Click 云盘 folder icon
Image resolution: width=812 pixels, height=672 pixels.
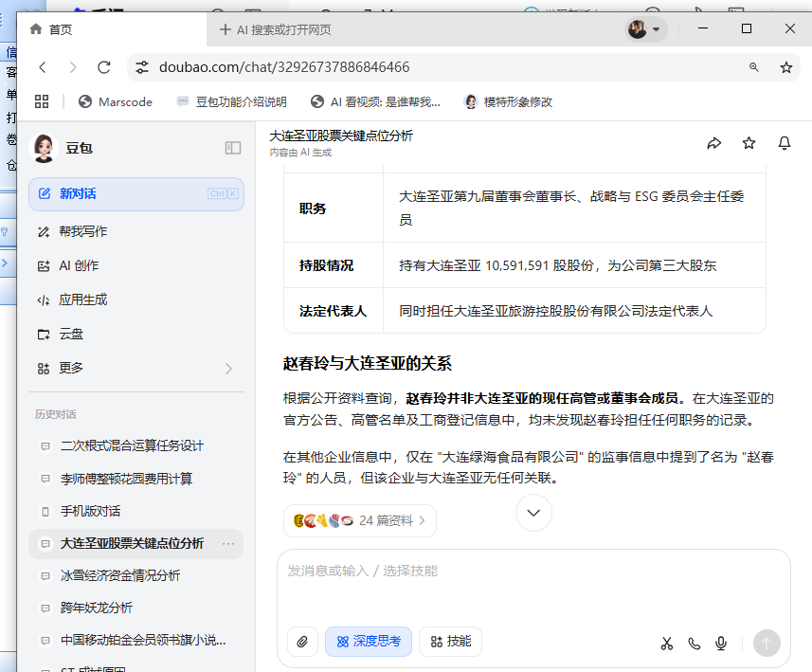[x=44, y=335]
